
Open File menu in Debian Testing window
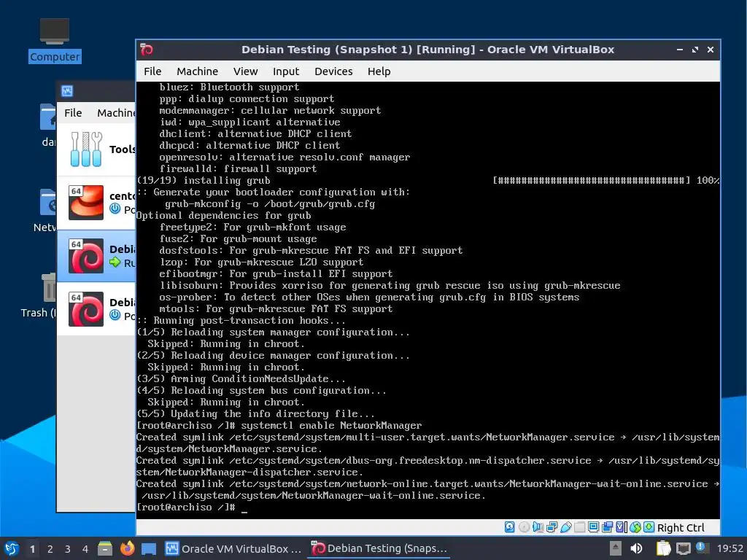click(152, 71)
